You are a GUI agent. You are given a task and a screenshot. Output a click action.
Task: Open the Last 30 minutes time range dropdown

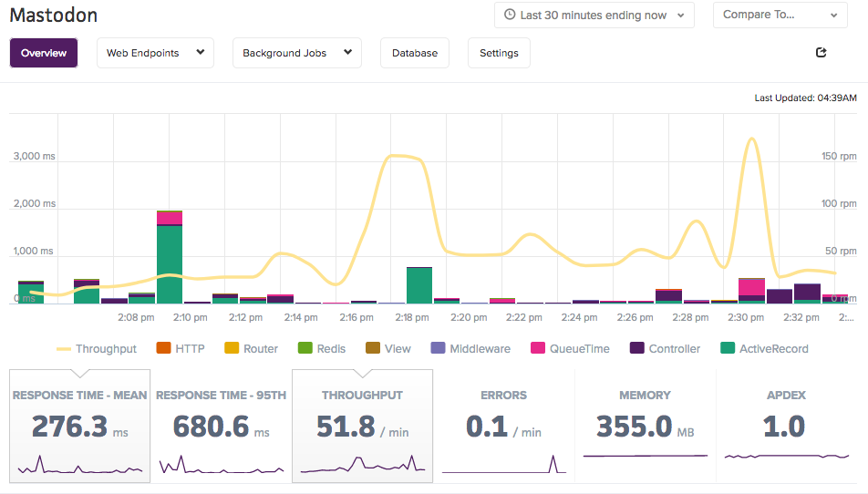[x=594, y=15]
